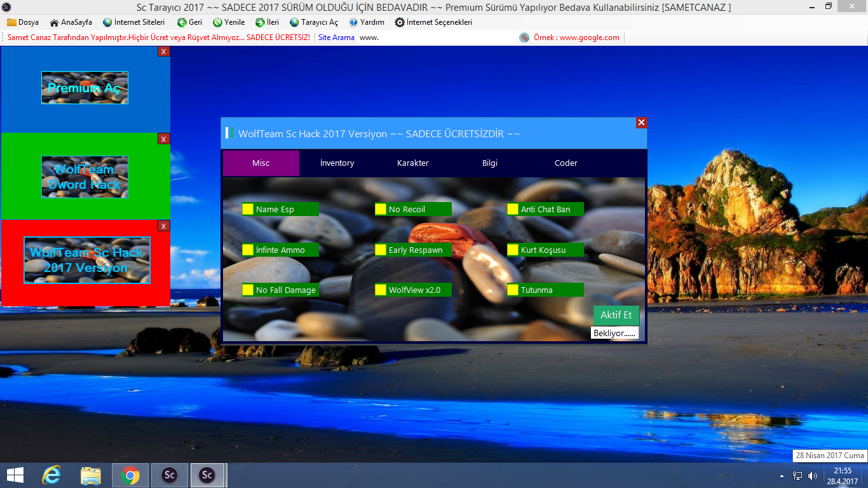
Task: Enable the Tutunma checkbox
Action: pyautogui.click(x=513, y=290)
